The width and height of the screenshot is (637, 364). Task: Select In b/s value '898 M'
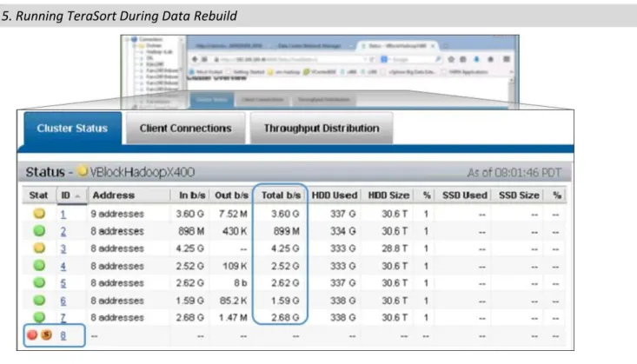[191, 232]
